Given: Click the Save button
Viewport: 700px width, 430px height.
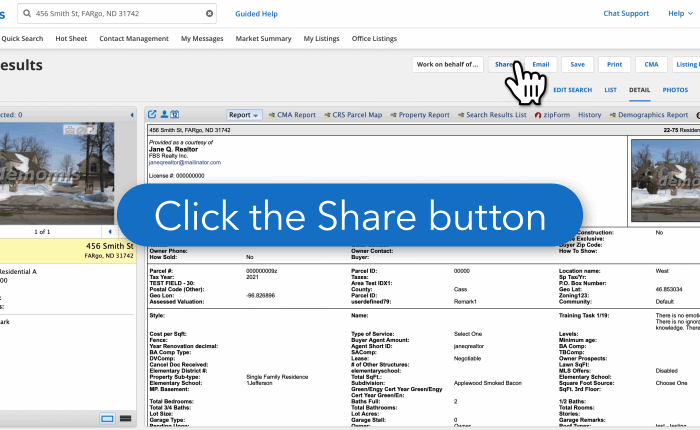Looking at the screenshot, I should click(x=578, y=64).
